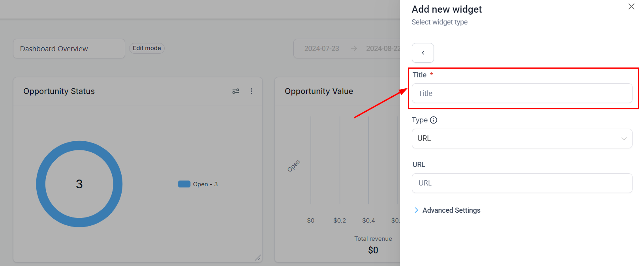Open the Type dropdown showing URL
Viewport: 644px width, 266px height.
click(517, 139)
